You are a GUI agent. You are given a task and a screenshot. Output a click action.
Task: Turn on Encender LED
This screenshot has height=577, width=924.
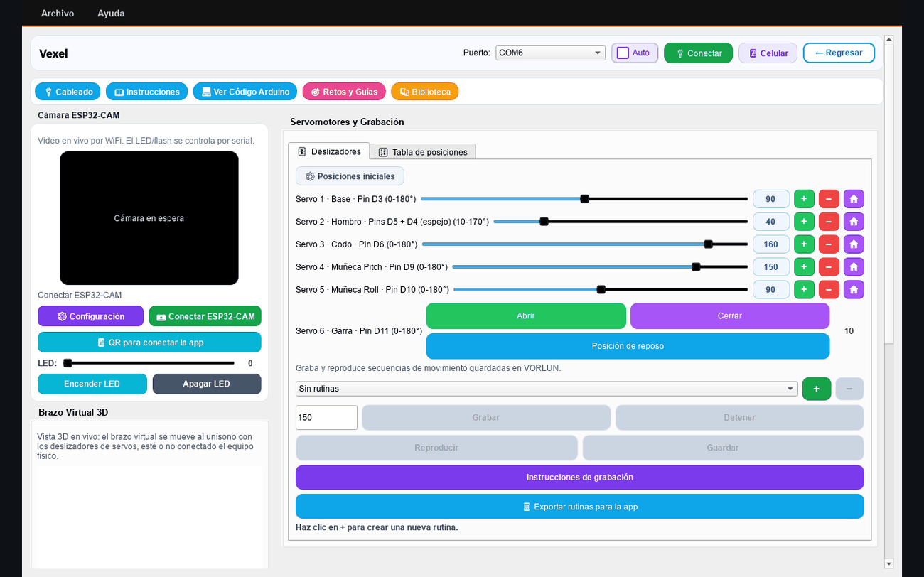(92, 384)
